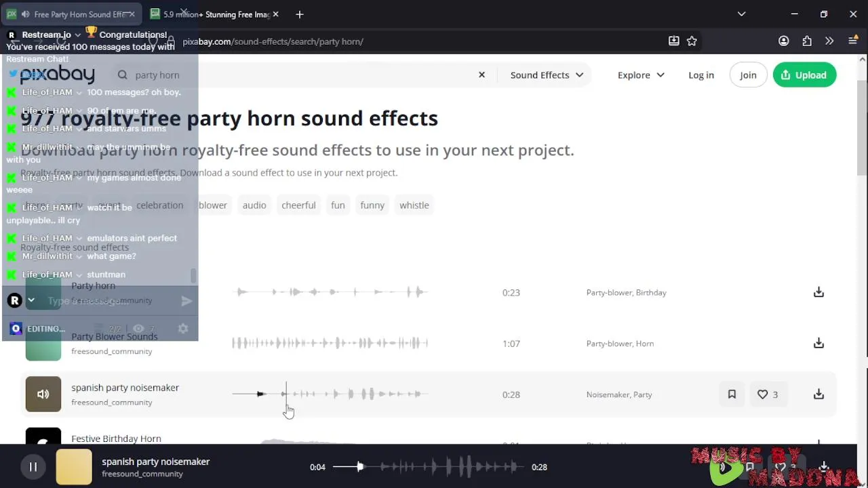Image resolution: width=868 pixels, height=488 pixels.
Task: Open the browser extensions icon
Action: tap(807, 41)
